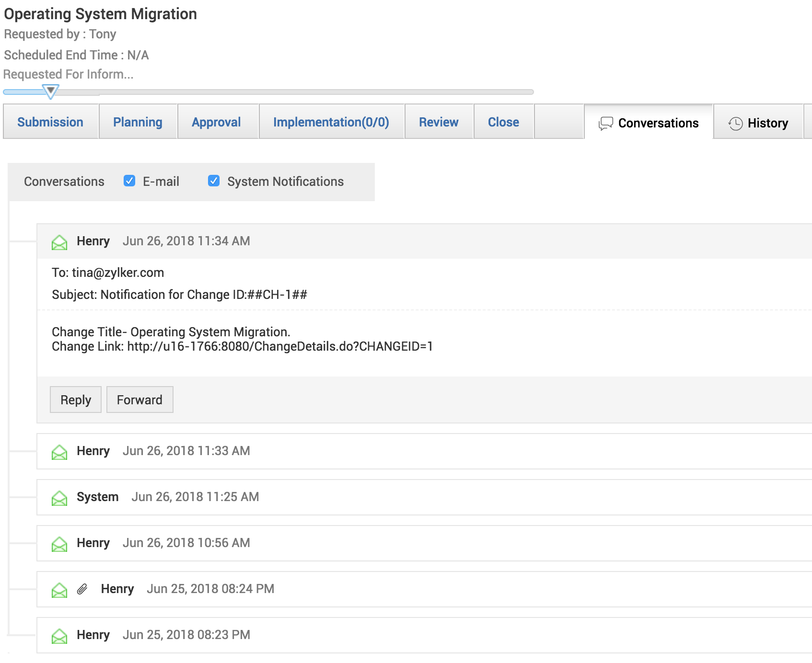Click envelope icon for Henry 08:24 PM message
The height and width of the screenshot is (663, 812).
(x=59, y=590)
